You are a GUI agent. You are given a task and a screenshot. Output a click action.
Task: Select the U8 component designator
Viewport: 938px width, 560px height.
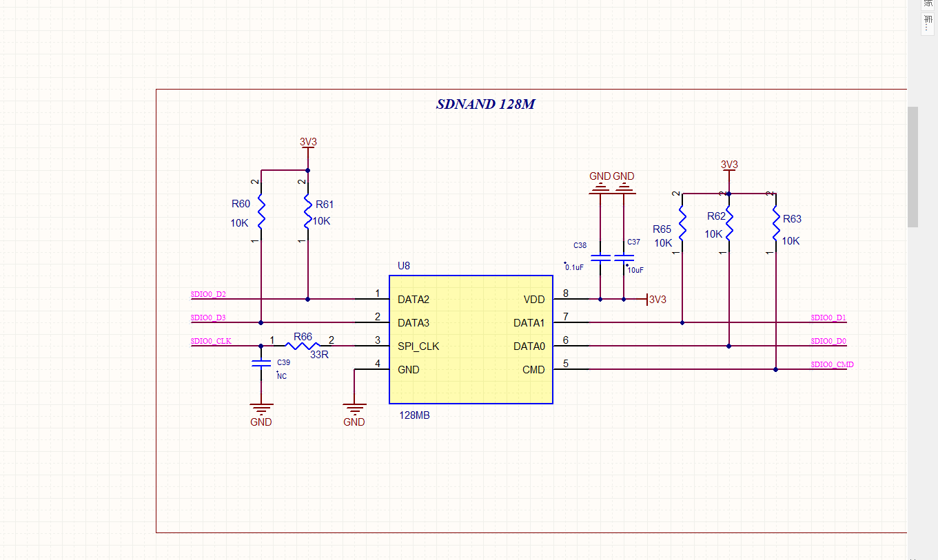click(x=404, y=266)
